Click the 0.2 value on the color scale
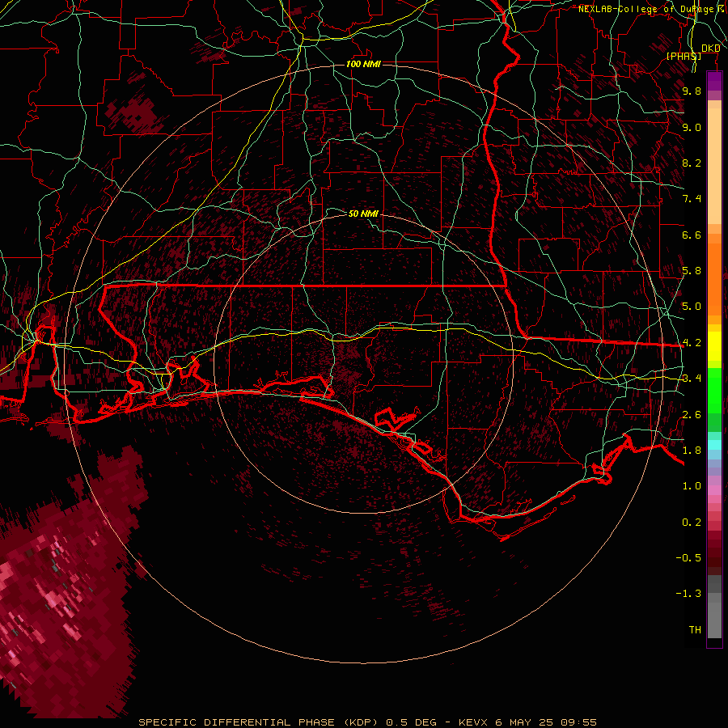The image size is (728, 728). coord(692,523)
